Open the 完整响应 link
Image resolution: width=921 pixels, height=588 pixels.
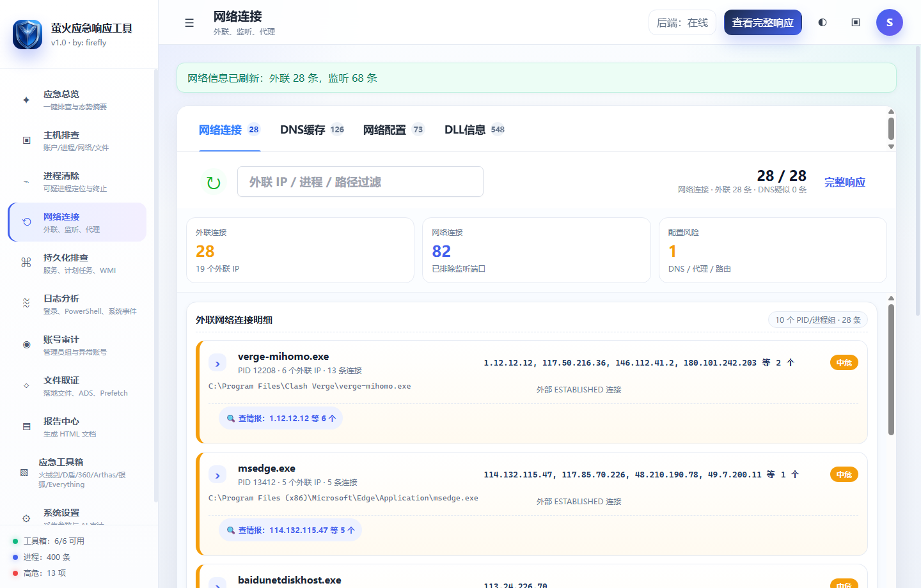tap(845, 182)
